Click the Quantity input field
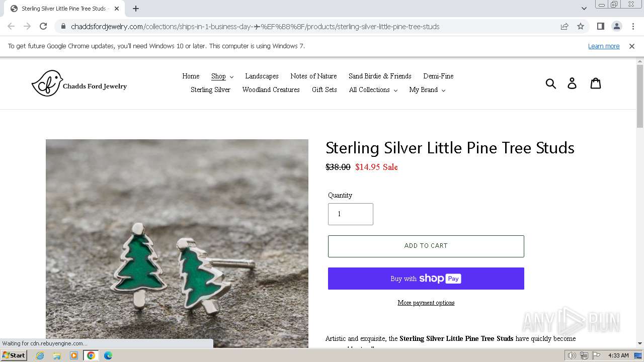 350,214
